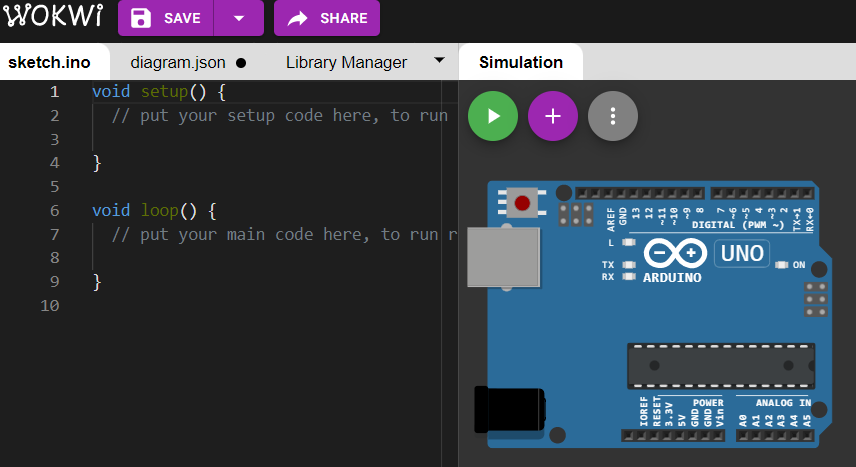Click the floppy disk Save icon

coord(141,18)
